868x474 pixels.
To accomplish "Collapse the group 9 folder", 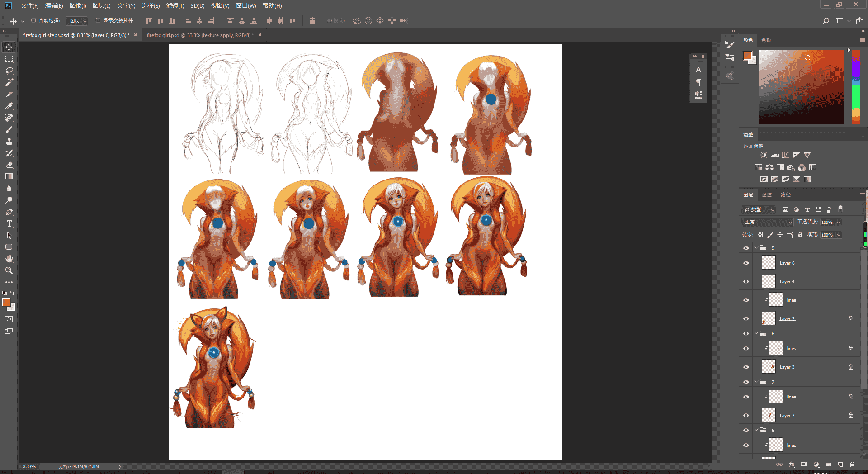I will (756, 247).
